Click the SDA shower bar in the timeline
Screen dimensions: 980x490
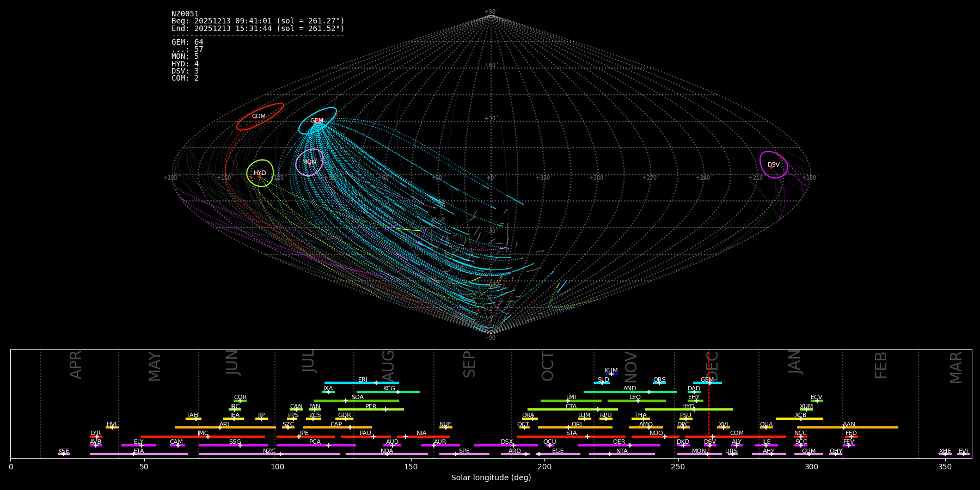[x=356, y=401]
